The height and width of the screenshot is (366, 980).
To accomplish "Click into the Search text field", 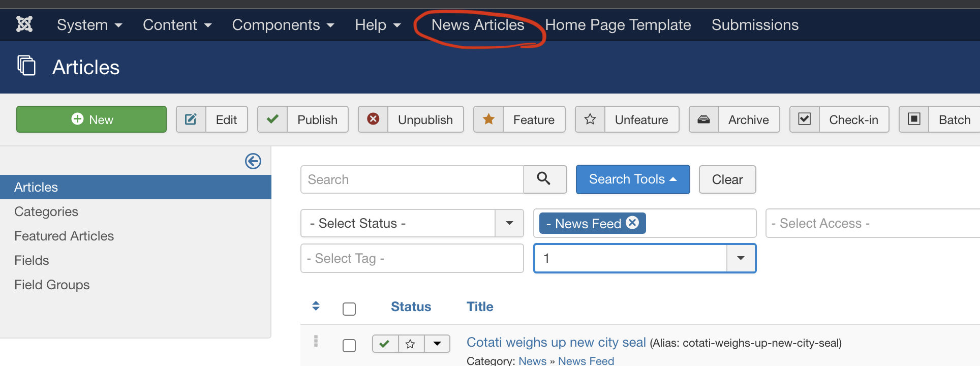I will [412, 179].
